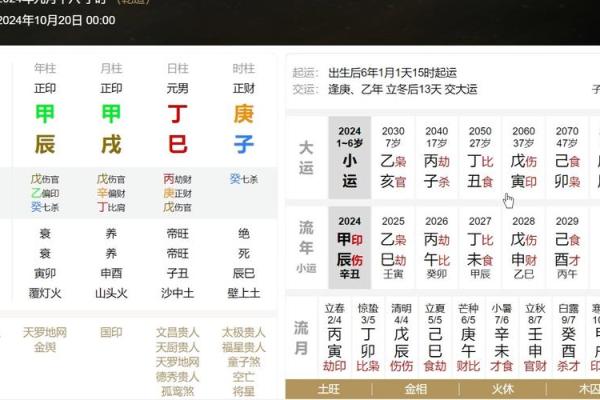600x400 pixels.
Task: Choose the 2025 乙巳 annual year
Action: 393,247
